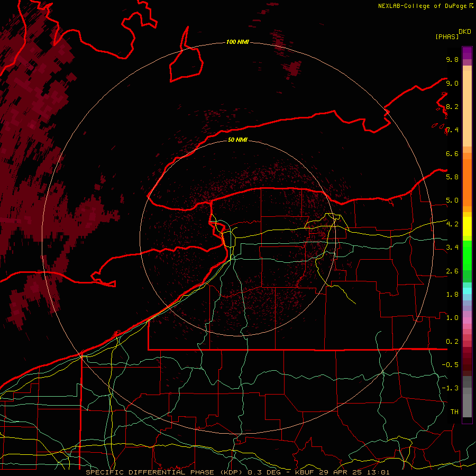This screenshot has width=476, height=476.
Task: Click the yellow segment of the color bar
Action: (x=467, y=226)
